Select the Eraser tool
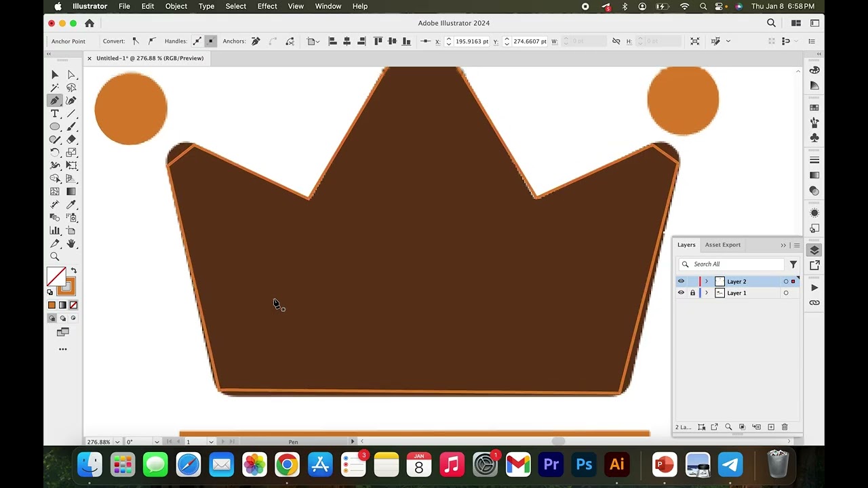This screenshot has height=488, width=868. coord(71,140)
